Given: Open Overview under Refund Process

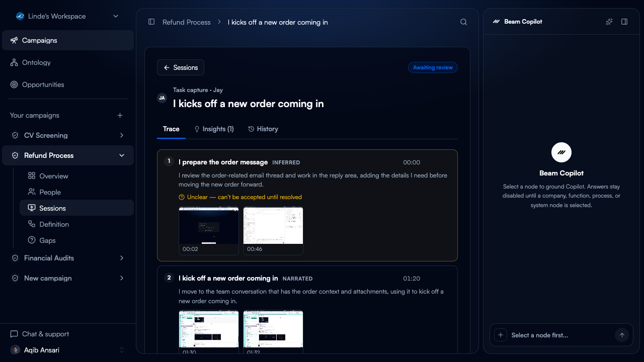Looking at the screenshot, I should [x=76, y=176].
